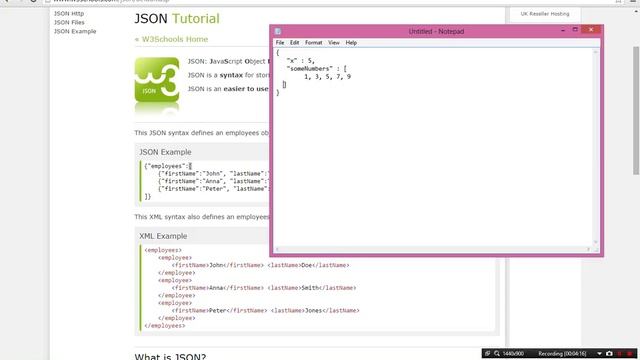Click the XML line with John Doe

260,265
